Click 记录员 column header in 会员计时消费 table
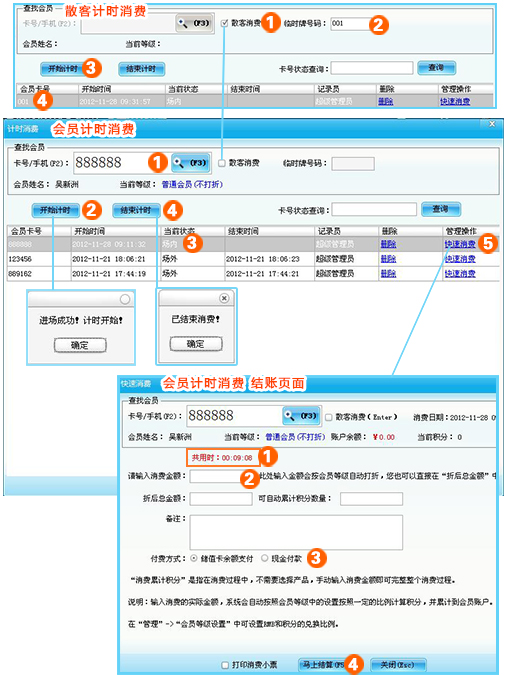Screen dimensions: 505x675 (346, 231)
